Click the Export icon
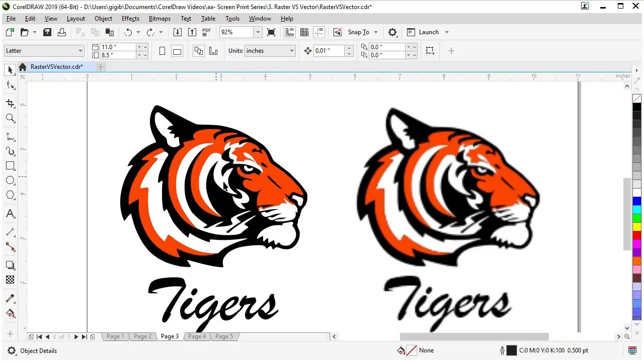 coord(192,32)
